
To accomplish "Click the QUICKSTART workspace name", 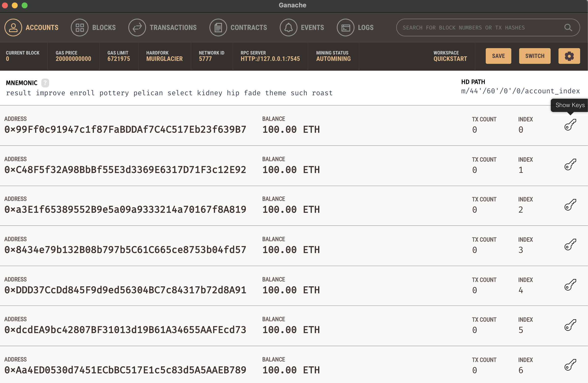I will click(450, 59).
